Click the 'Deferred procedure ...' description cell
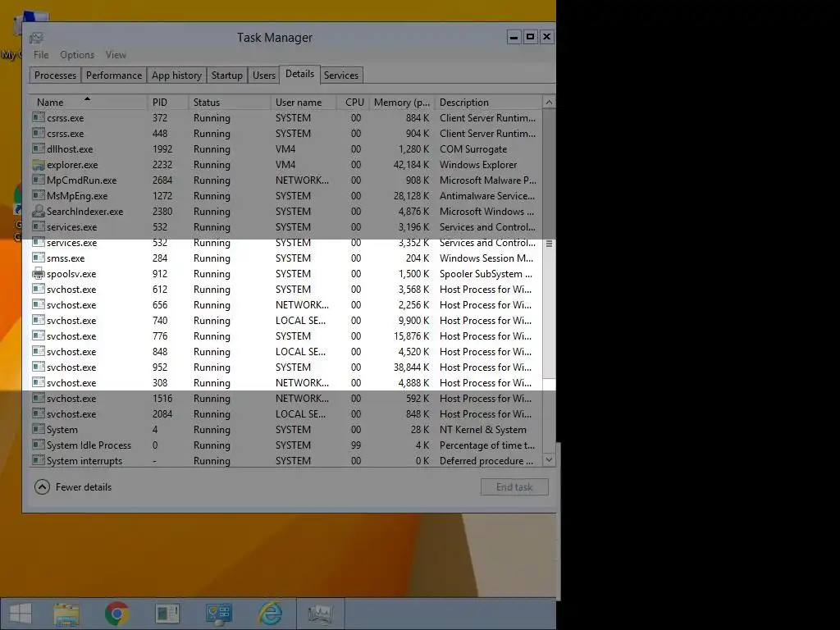Screen dimensions: 840x630 tap(486, 460)
